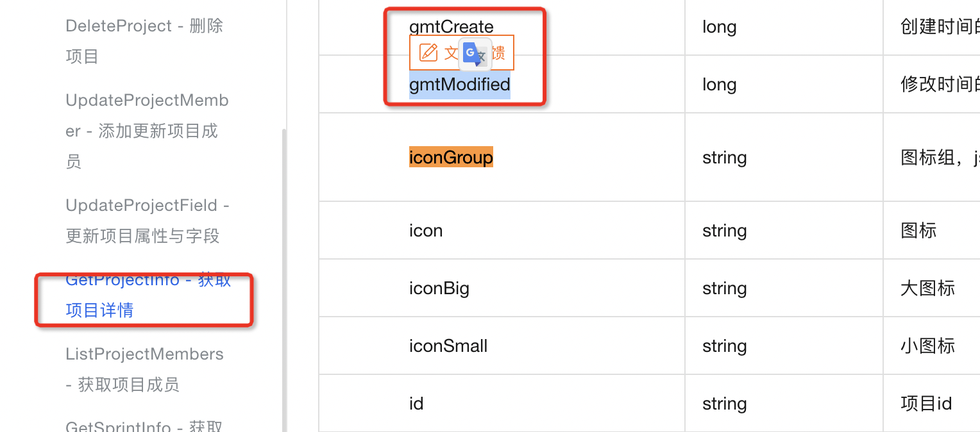This screenshot has width=980, height=432.
Task: Click the selected gmtModified text
Action: pyautogui.click(x=460, y=85)
